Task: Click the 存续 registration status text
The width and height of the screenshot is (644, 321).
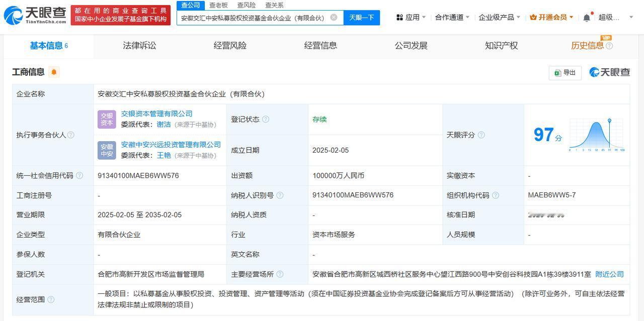Action: pos(319,120)
